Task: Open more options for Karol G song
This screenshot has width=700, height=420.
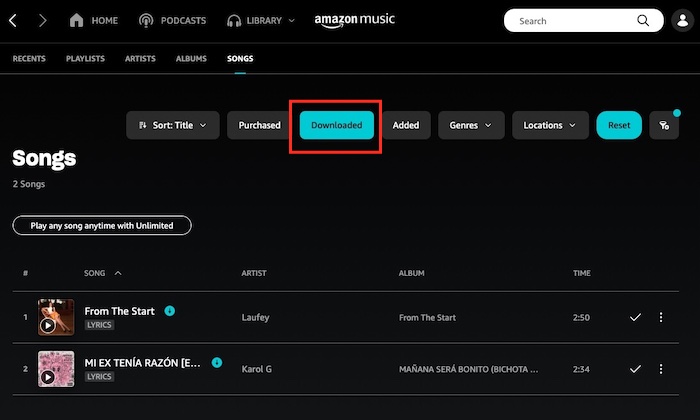Action: (660, 368)
